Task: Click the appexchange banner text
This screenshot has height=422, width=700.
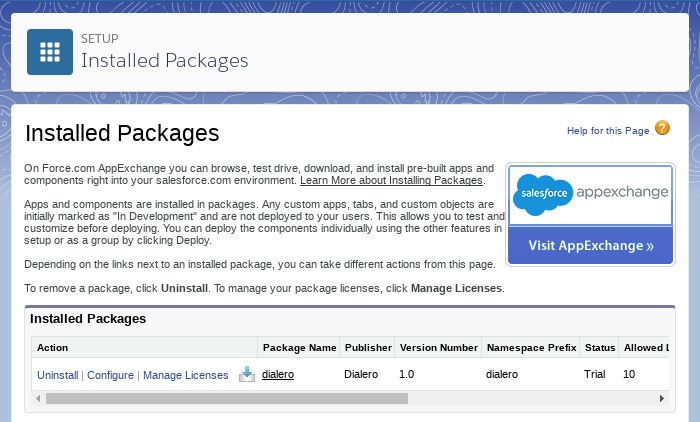Action: coord(622,192)
